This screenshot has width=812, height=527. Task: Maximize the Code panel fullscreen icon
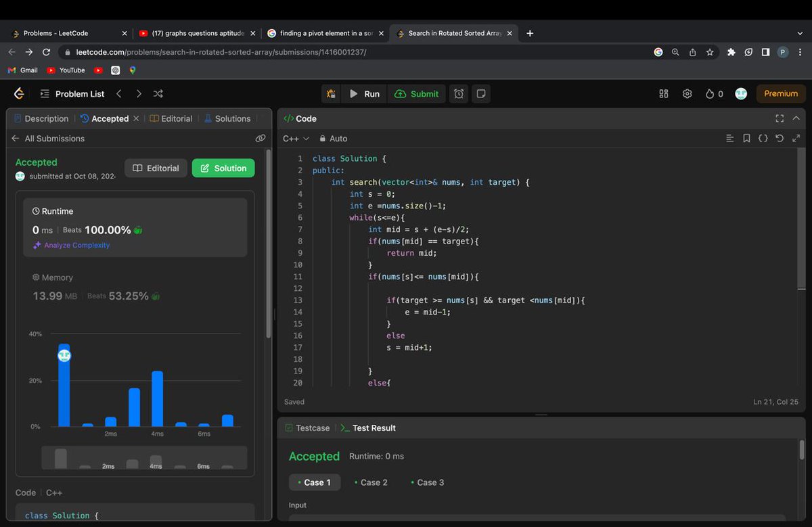(780, 118)
